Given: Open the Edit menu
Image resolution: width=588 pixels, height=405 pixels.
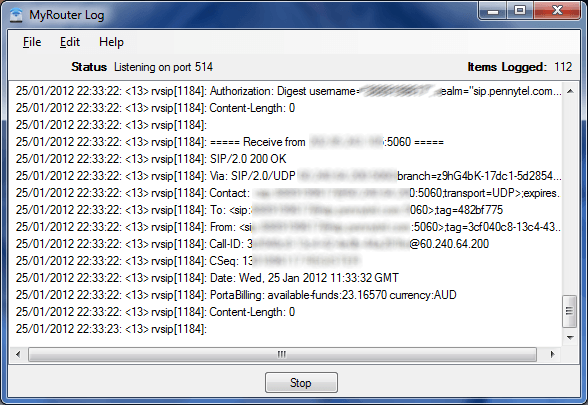Looking at the screenshot, I should 70,42.
